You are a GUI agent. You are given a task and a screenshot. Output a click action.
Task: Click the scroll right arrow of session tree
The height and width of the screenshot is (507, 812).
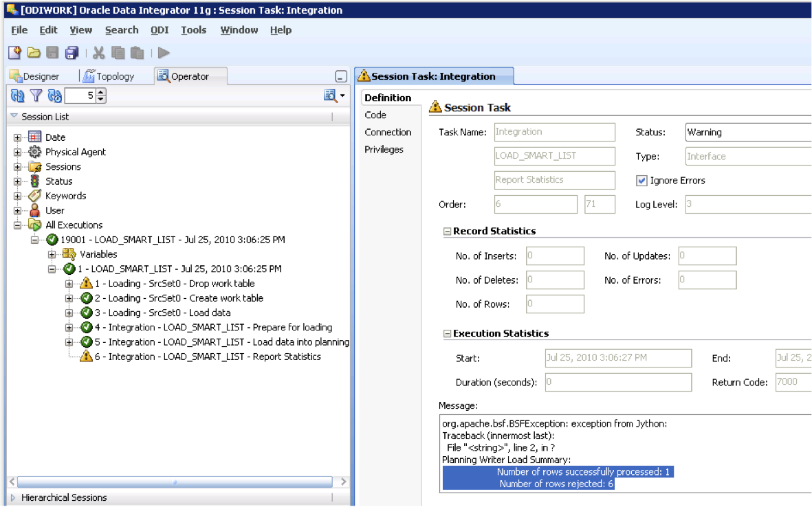point(343,482)
